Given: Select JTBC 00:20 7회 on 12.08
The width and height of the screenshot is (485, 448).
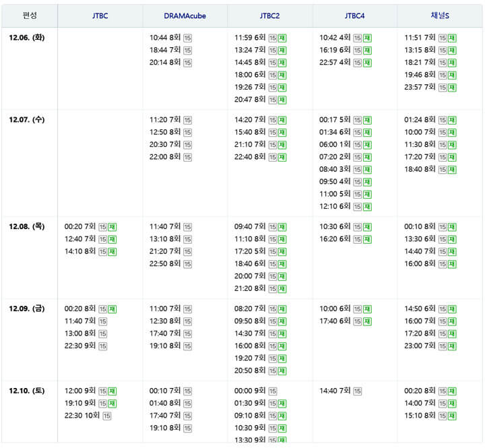Looking at the screenshot, I should coord(80,226).
